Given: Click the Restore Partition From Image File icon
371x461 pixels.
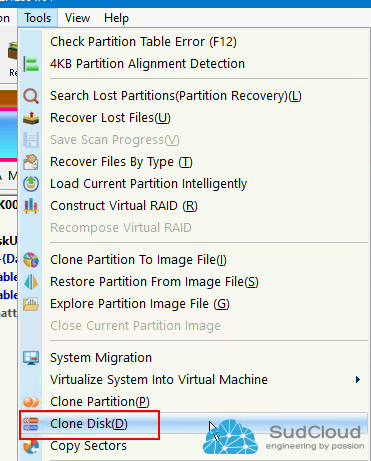Looking at the screenshot, I should tap(31, 282).
